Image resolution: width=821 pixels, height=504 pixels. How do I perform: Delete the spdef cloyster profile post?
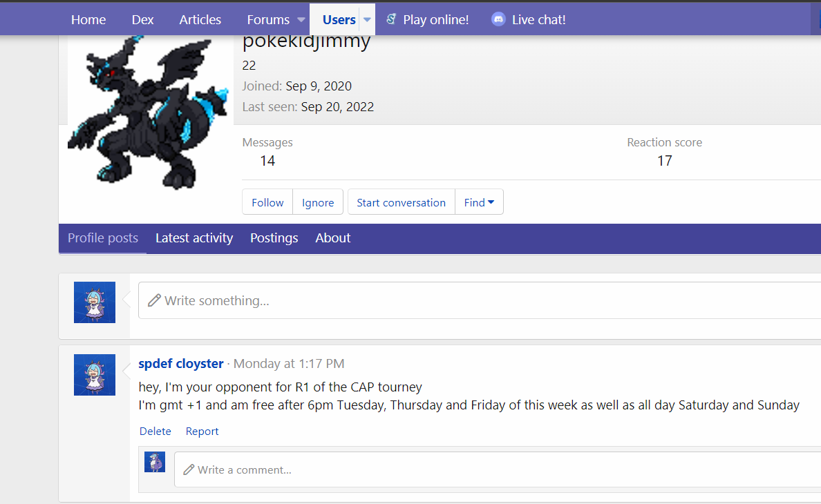coord(155,432)
